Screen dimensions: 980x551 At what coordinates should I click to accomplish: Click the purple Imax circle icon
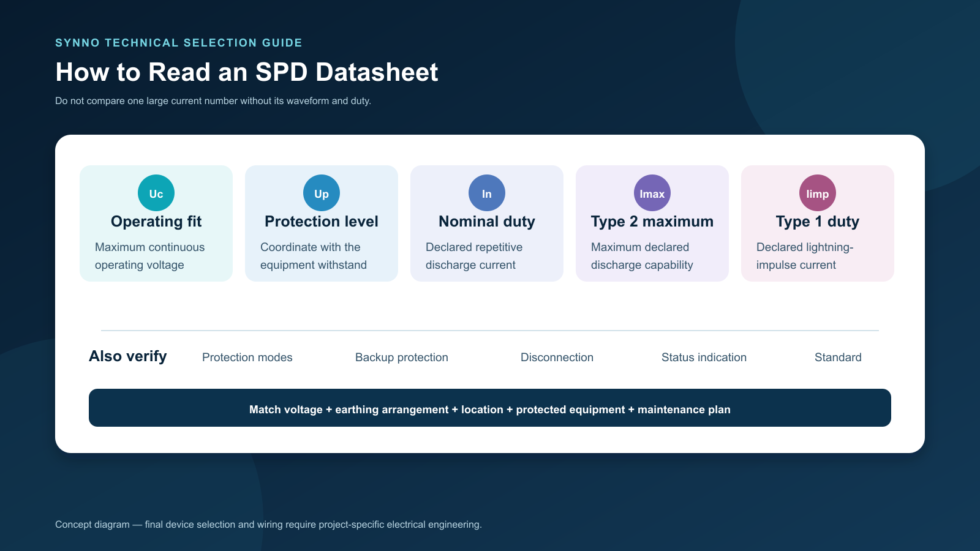(x=652, y=193)
